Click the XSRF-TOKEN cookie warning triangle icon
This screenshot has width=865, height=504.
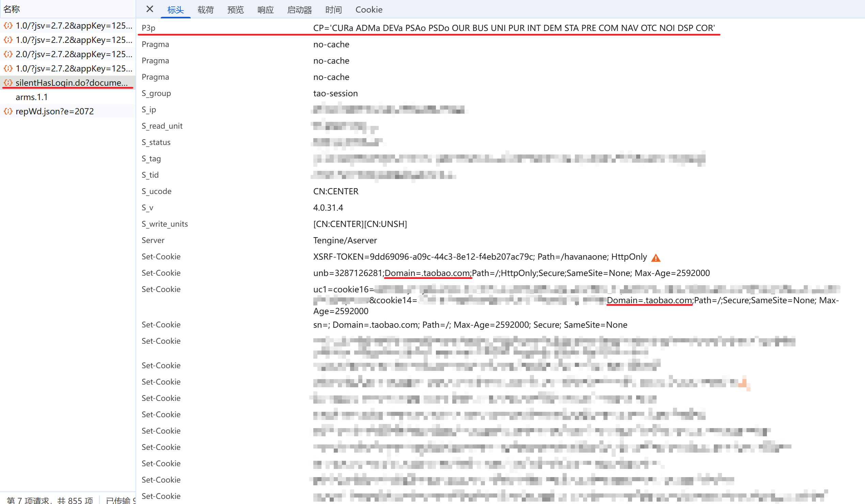656,258
